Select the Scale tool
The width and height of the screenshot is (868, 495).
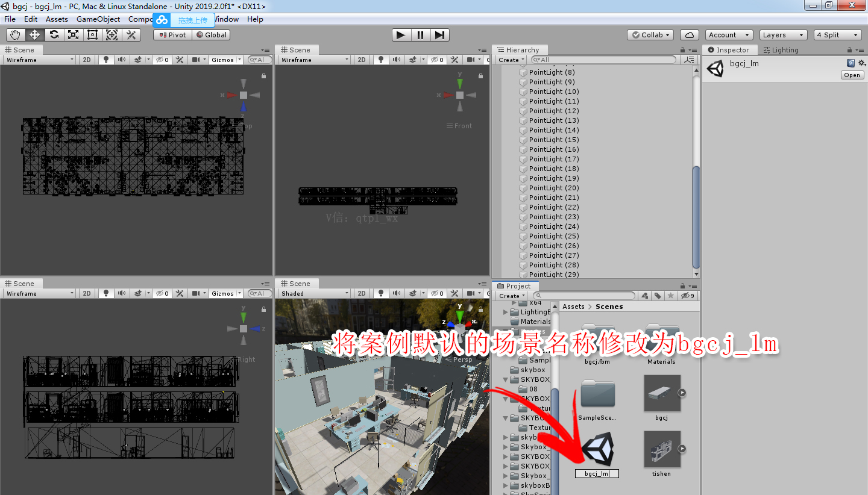[73, 35]
